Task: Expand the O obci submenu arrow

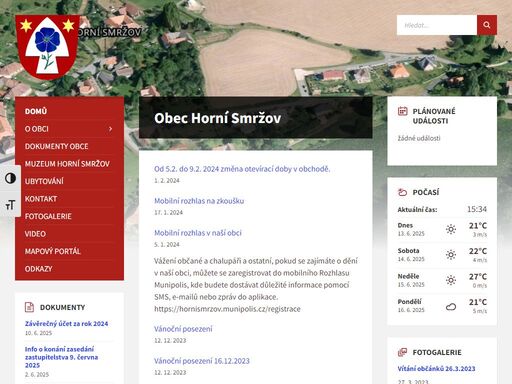Action: [x=110, y=129]
